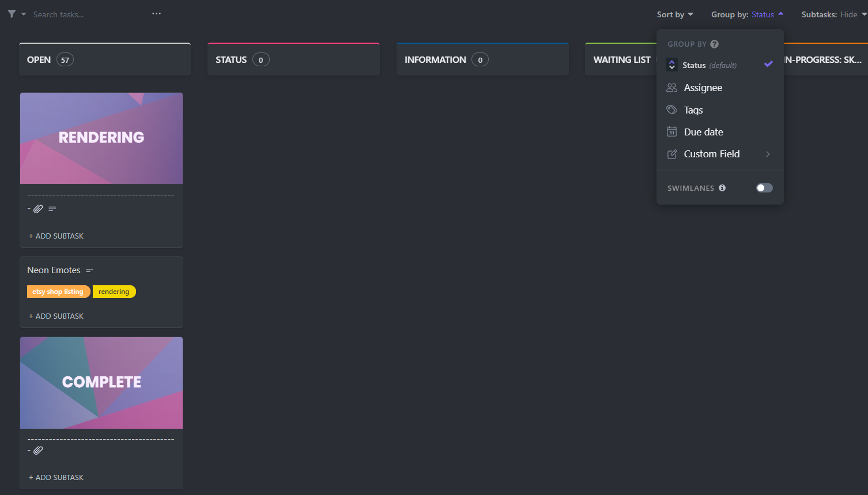Click description lines icon on Rendering card

(x=52, y=209)
